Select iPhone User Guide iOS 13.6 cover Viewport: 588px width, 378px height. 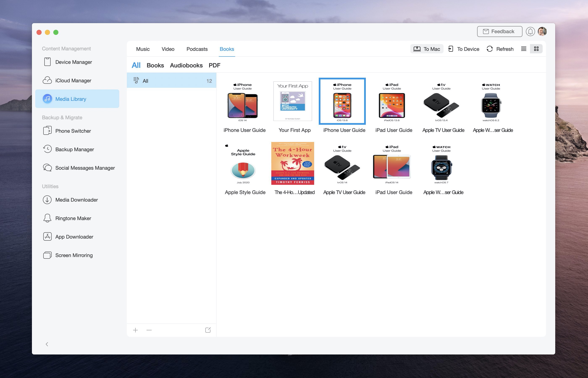[342, 101]
